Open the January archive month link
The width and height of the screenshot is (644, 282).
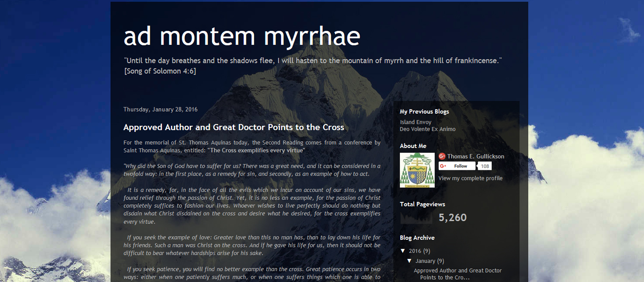point(425,261)
